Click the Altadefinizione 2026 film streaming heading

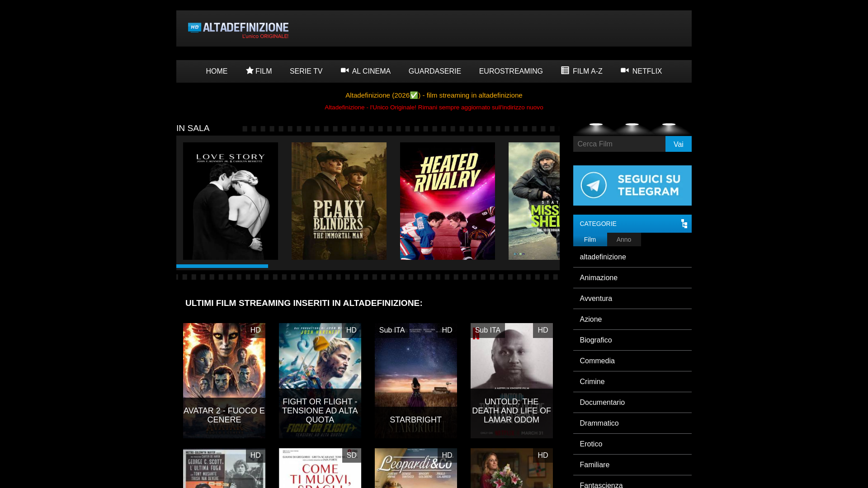[x=434, y=95]
